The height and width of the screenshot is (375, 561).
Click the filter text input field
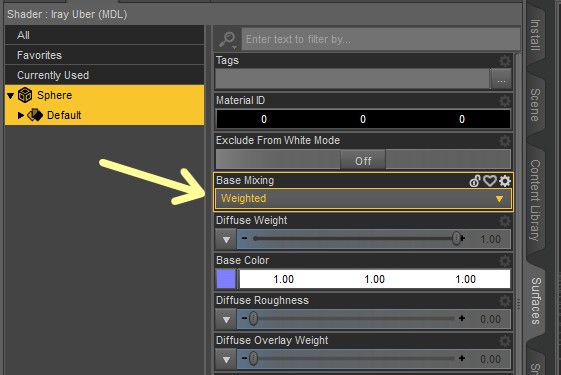tap(381, 39)
